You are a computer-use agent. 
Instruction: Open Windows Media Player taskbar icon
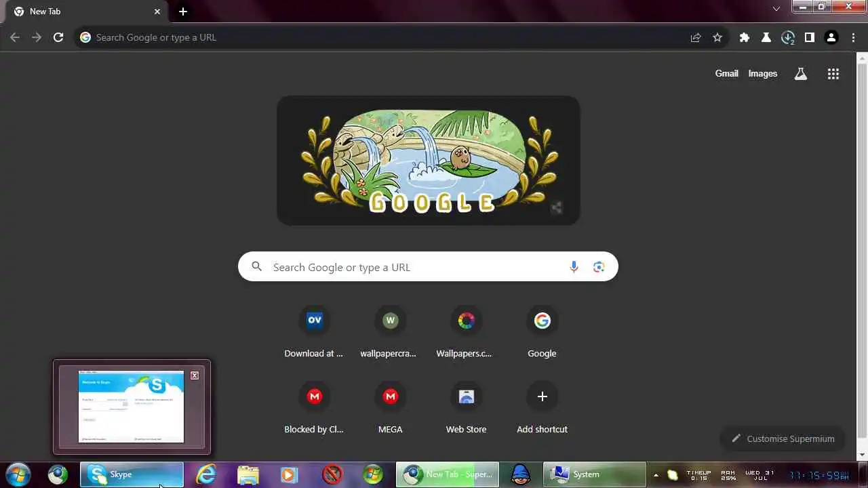(x=290, y=474)
